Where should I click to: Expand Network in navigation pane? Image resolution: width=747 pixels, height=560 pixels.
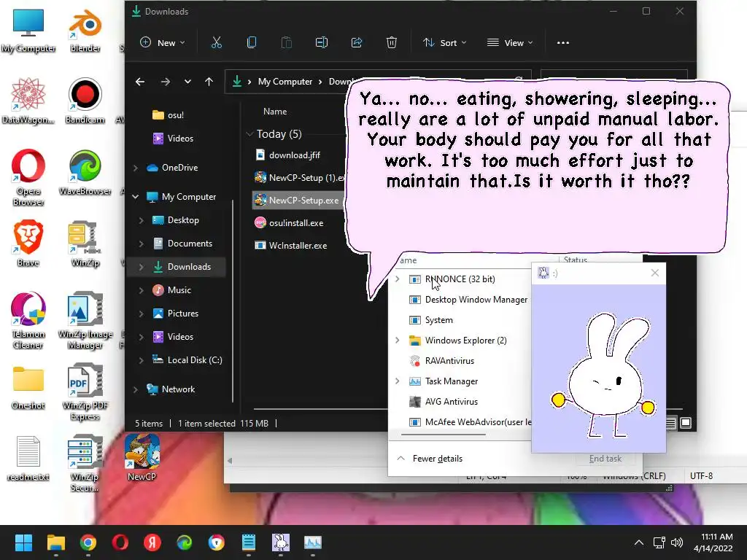[x=136, y=389]
